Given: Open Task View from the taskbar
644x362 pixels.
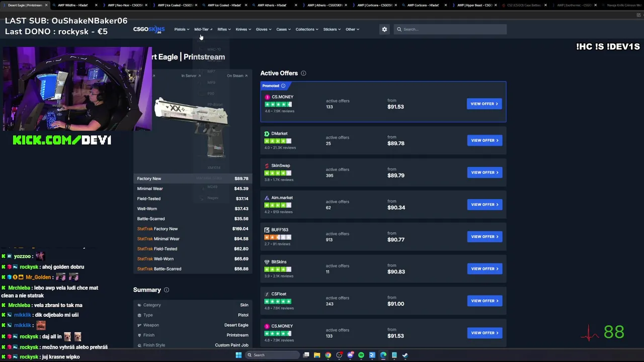Looking at the screenshot, I should click(306, 355).
